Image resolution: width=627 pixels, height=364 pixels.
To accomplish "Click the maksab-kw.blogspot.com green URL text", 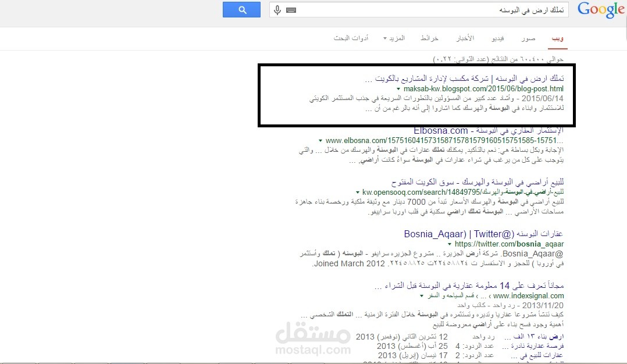I will point(483,89).
